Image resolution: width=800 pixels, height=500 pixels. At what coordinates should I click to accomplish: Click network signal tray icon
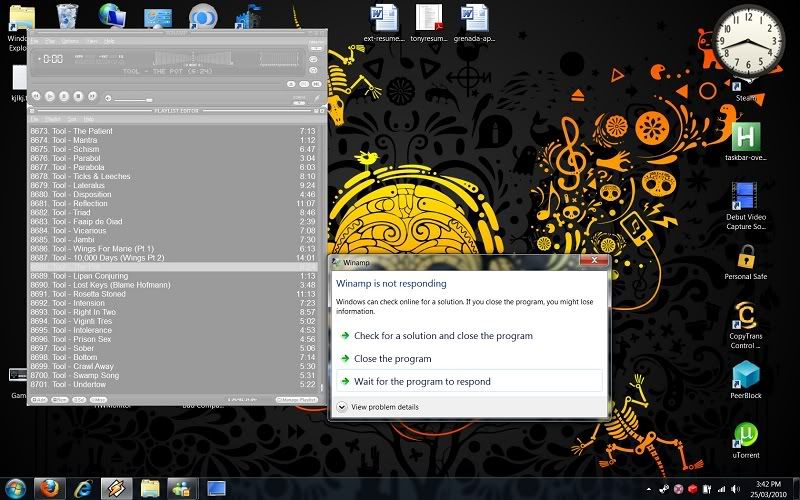click(x=721, y=489)
